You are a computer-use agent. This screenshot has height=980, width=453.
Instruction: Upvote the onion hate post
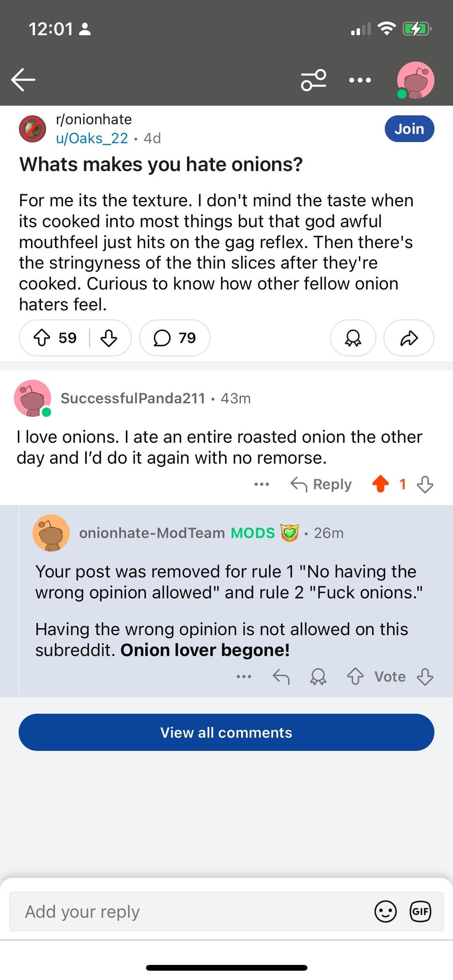(42, 338)
